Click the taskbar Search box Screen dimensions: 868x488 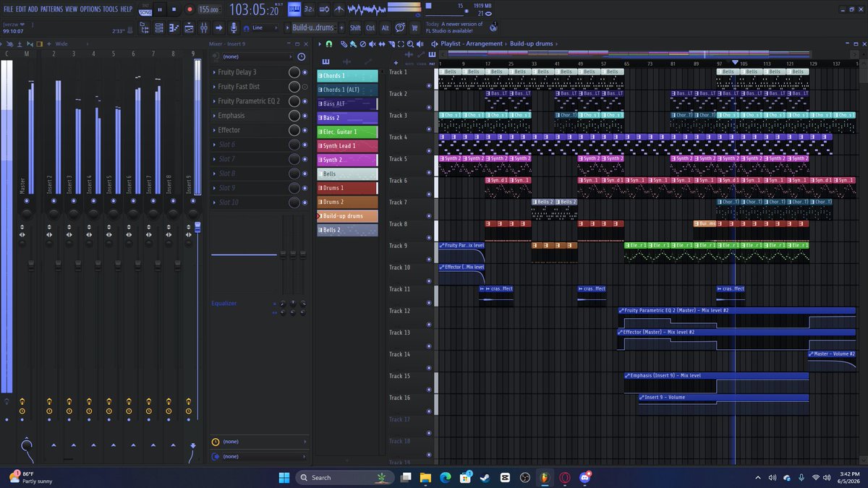pyautogui.click(x=345, y=477)
